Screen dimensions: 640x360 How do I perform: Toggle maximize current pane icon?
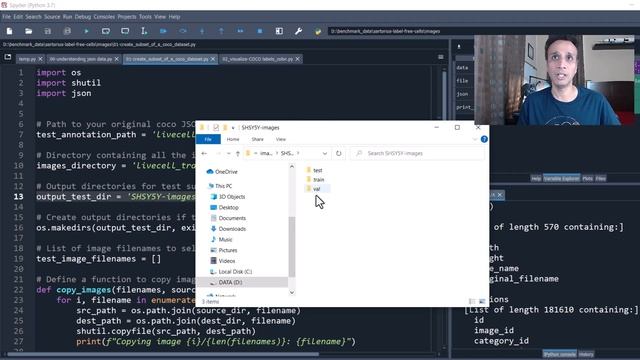(279, 31)
